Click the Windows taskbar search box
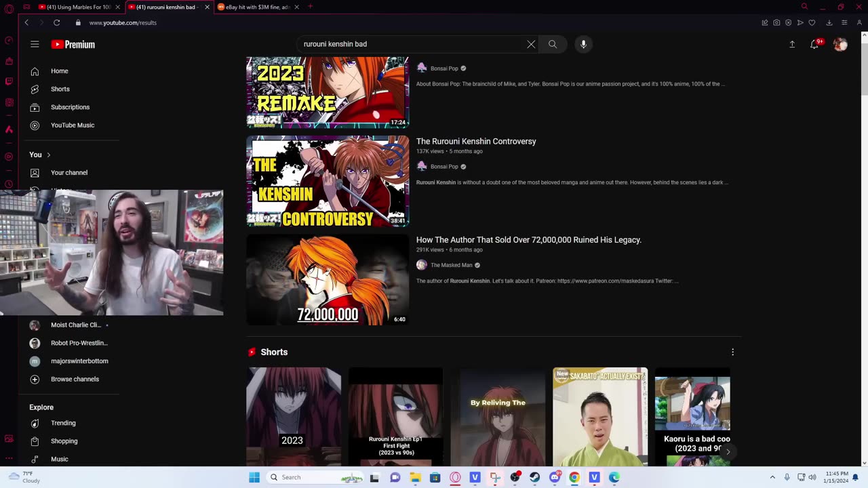Screen dimensions: 868x488 [x=314, y=477]
